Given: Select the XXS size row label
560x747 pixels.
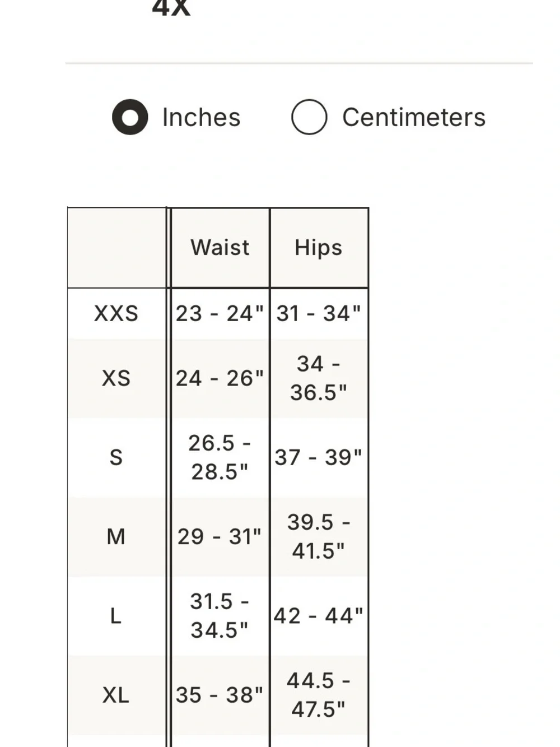Looking at the screenshot, I should coord(116,314).
